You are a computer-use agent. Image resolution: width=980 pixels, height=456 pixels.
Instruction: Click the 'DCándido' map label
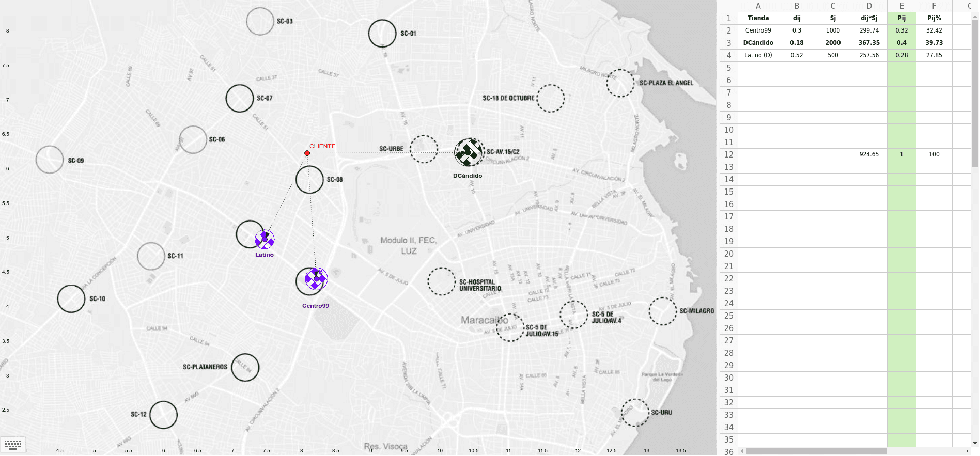coord(468,176)
